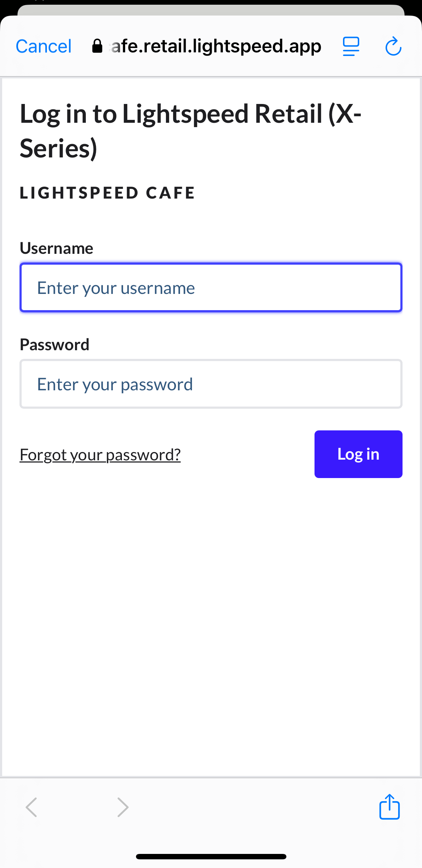Tap the gray background card above the sheet
The height and width of the screenshot is (868, 422).
coord(211,10)
